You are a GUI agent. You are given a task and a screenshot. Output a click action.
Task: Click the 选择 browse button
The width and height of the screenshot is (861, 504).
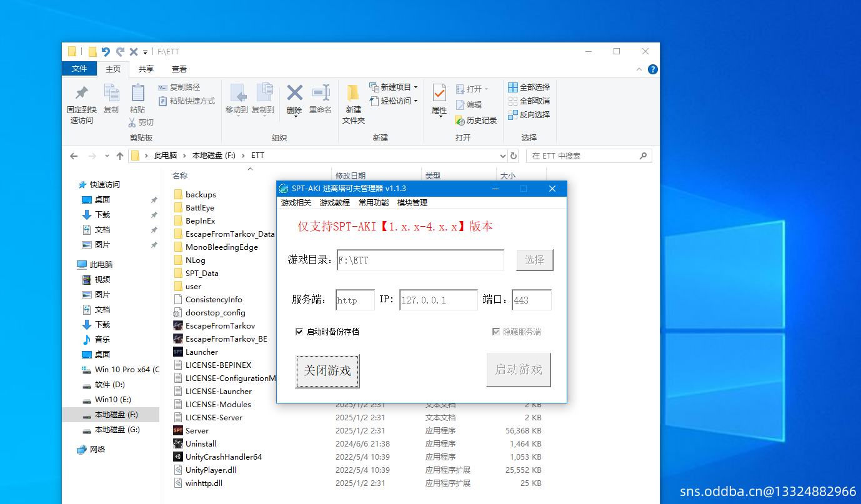pyautogui.click(x=535, y=260)
